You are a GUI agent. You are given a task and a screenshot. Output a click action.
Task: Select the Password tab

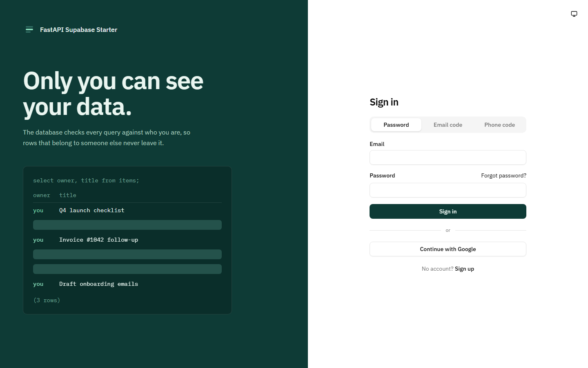pyautogui.click(x=396, y=125)
